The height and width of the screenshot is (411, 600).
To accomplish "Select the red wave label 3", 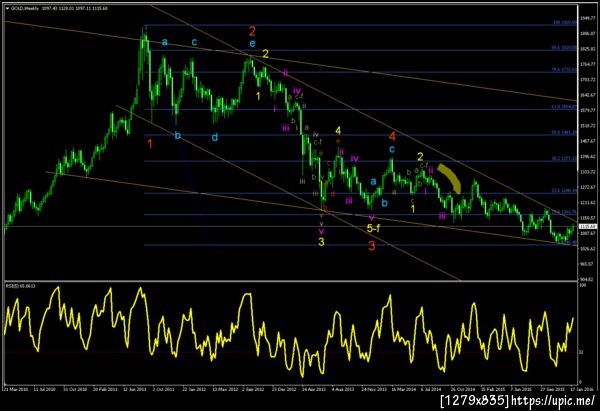I will point(372,246).
